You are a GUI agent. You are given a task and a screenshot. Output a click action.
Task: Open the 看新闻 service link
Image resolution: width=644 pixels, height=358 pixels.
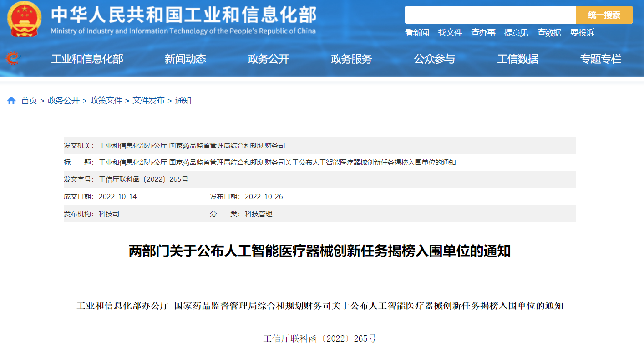pyautogui.click(x=416, y=33)
